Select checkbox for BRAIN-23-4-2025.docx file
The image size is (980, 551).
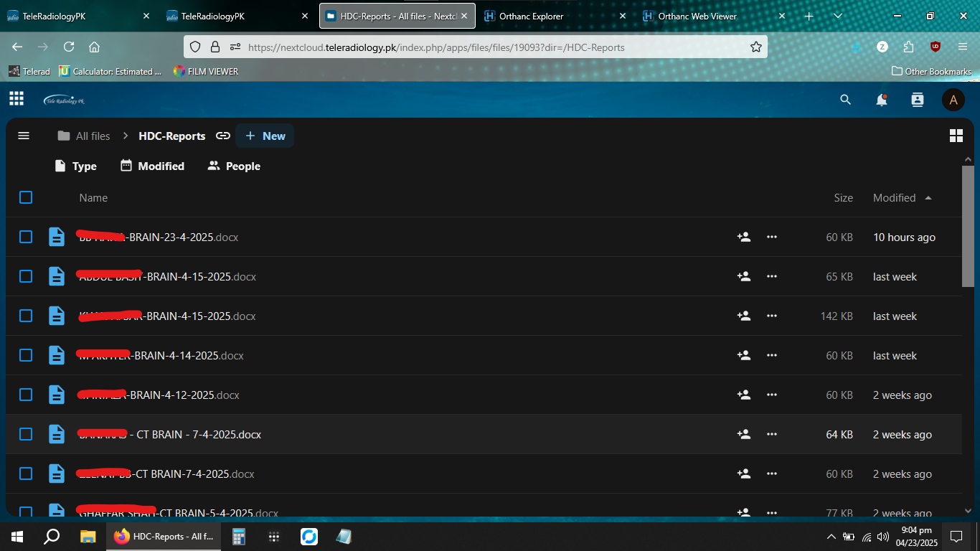[26, 237]
